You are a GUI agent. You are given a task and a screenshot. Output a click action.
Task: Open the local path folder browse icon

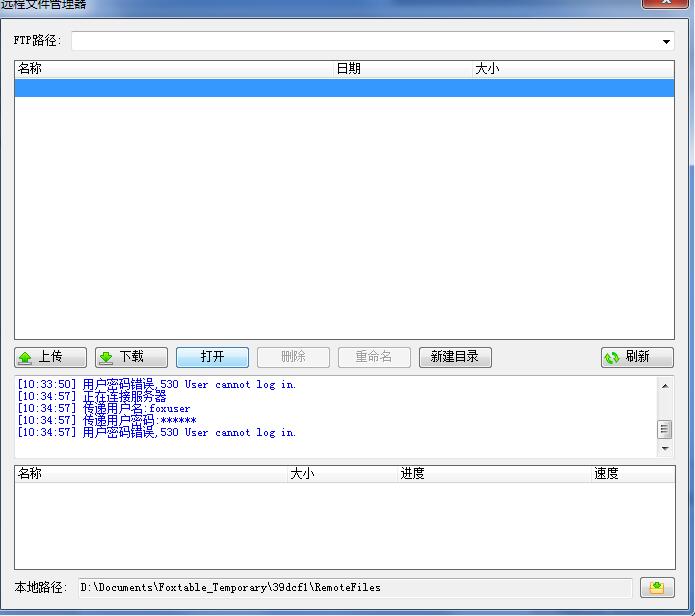pos(656,587)
